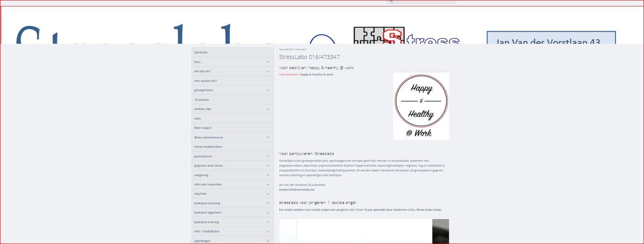
Task: Click the Jan Van der Vorstlaan address box
Action: point(551,38)
